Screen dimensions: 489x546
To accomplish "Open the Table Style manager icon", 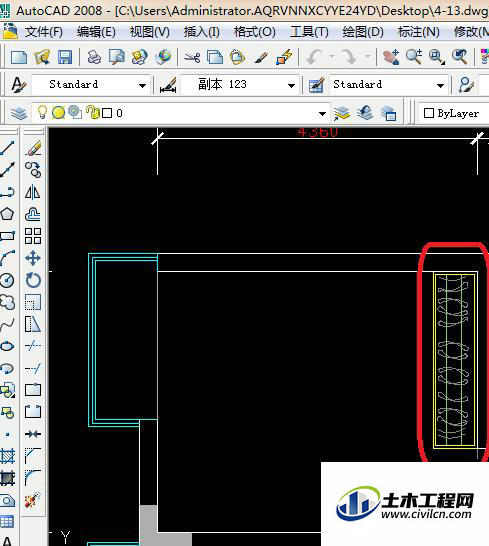I will tap(316, 85).
